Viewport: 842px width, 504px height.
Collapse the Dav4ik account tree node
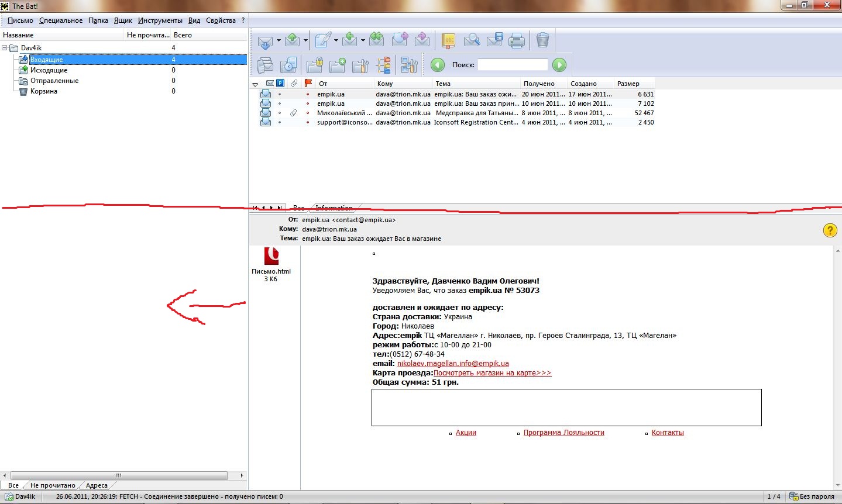tap(5, 48)
